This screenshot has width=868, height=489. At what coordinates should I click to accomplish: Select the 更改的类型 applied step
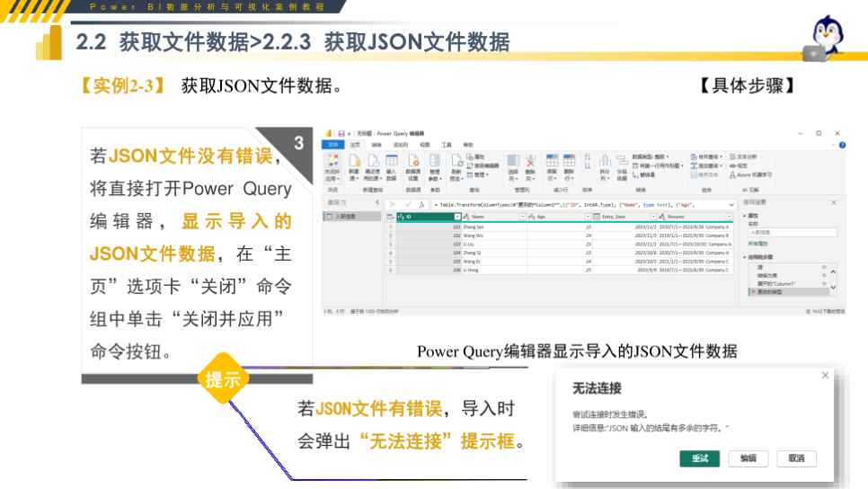tap(789, 292)
